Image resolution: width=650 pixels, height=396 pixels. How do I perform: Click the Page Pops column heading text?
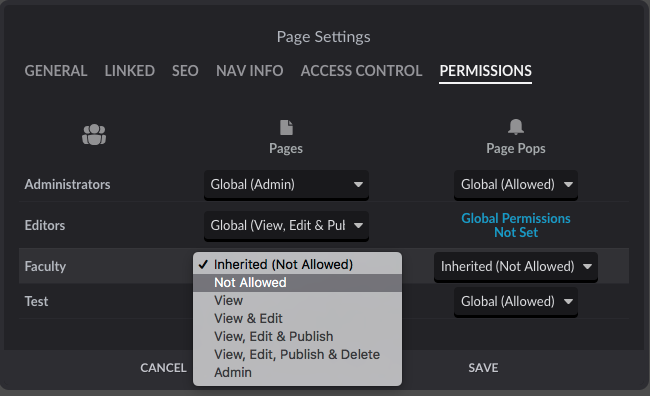coord(516,148)
